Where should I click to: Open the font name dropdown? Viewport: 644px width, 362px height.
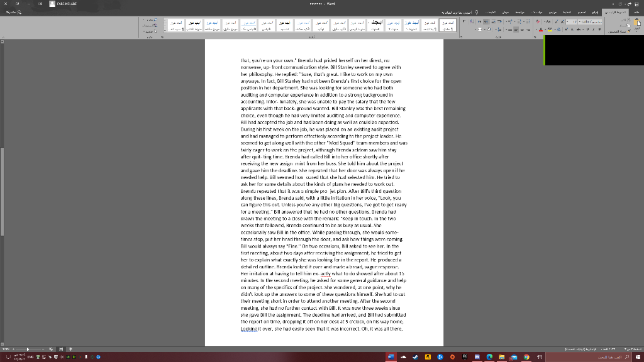[579, 22]
